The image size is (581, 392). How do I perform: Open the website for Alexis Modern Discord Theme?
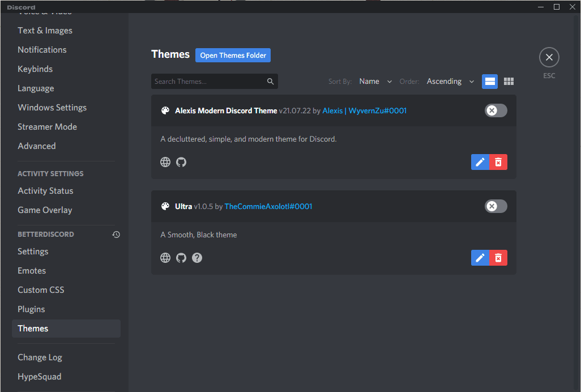(x=165, y=161)
